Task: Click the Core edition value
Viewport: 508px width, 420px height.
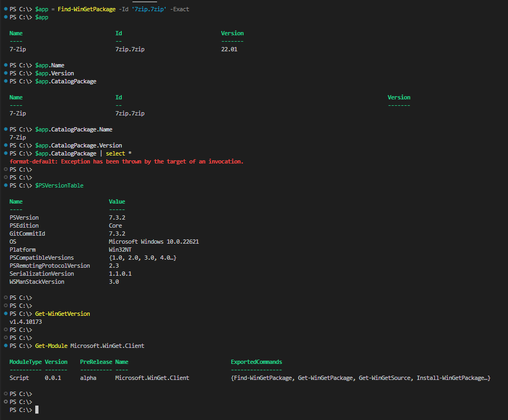Action: point(115,225)
